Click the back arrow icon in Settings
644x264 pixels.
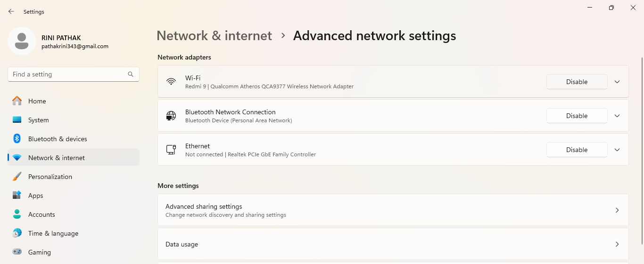pos(11,11)
